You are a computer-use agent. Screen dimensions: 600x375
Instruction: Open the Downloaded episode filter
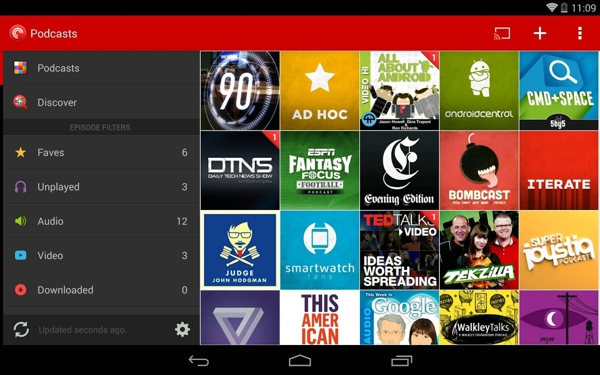click(x=101, y=290)
